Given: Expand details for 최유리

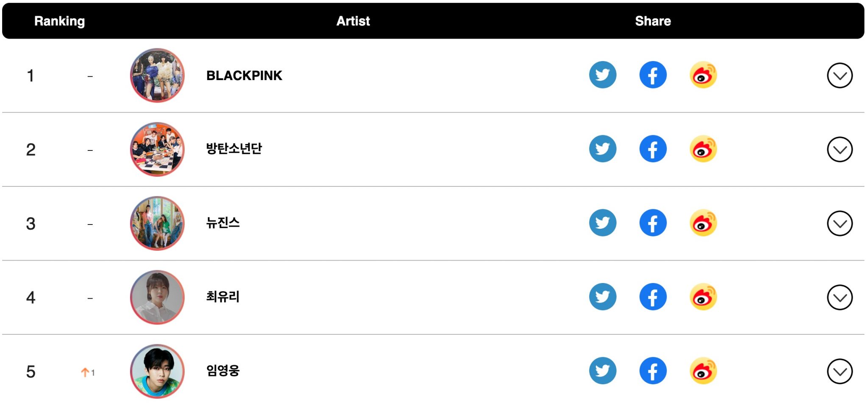Looking at the screenshot, I should point(840,297).
